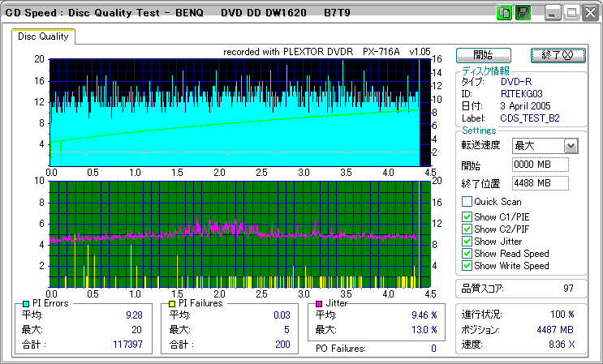603x364 pixels.
Task: Minimize the CD Speed window
Action: (553, 13)
